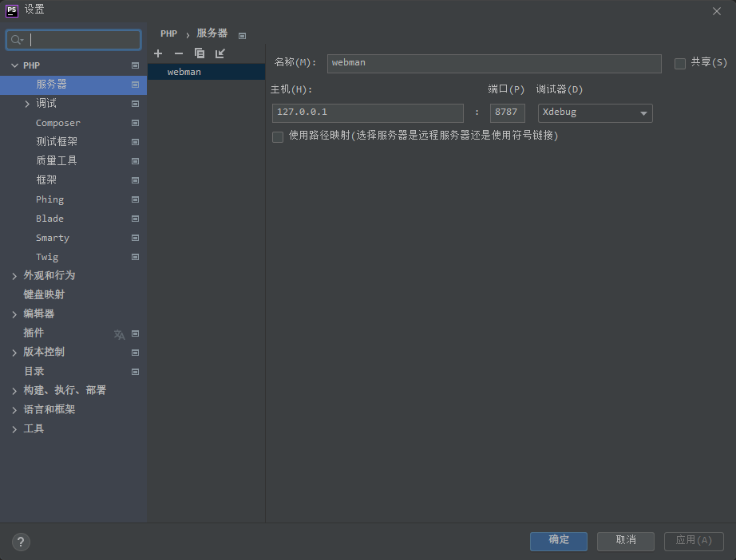Close the 设置 dialog window
The image size is (736, 560).
716,11
